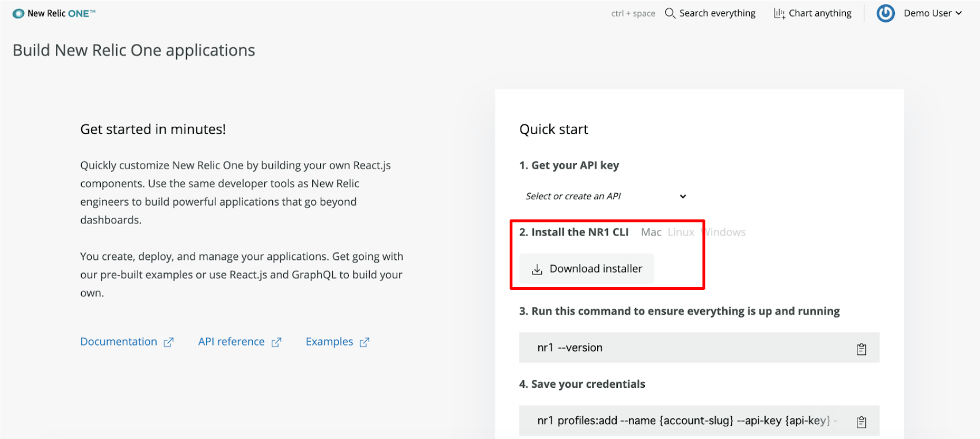This screenshot has width=980, height=439.
Task: Click the search magnifier icon
Action: pos(670,13)
